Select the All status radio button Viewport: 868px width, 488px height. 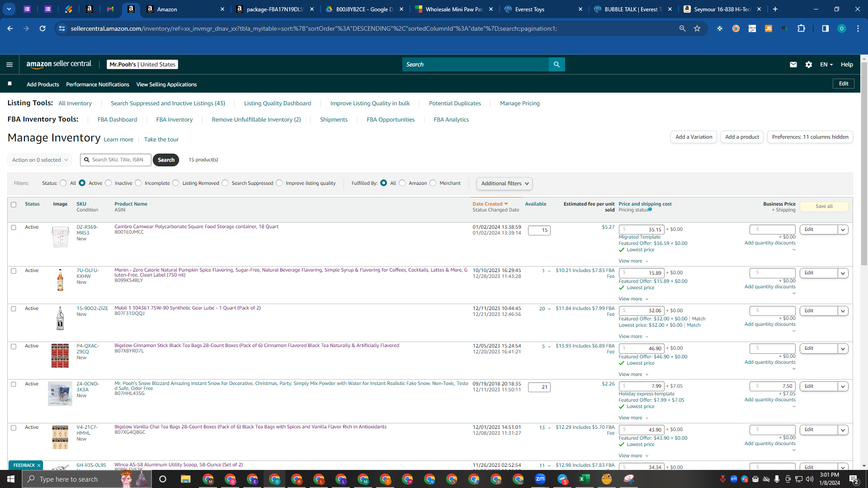pyautogui.click(x=63, y=183)
